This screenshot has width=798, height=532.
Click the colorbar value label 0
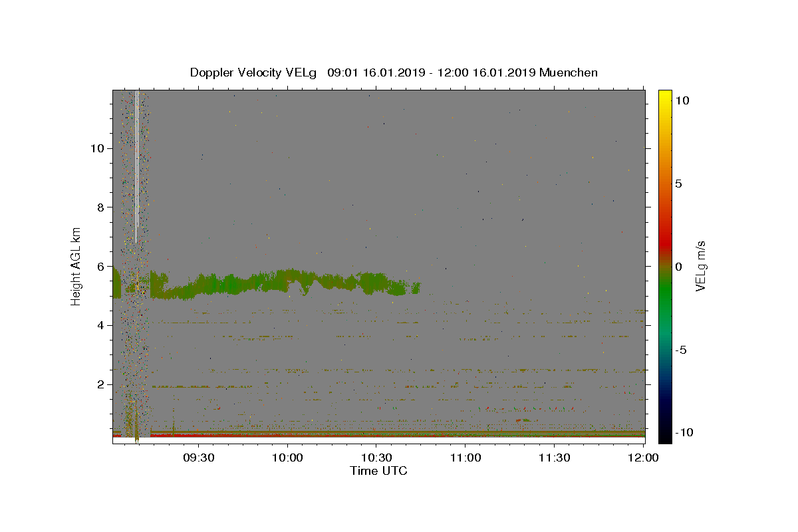678,267
